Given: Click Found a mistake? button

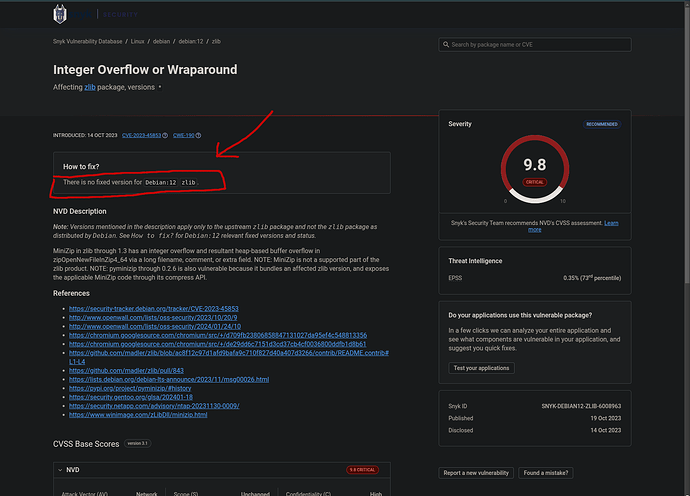Looking at the screenshot, I should tap(546, 473).
